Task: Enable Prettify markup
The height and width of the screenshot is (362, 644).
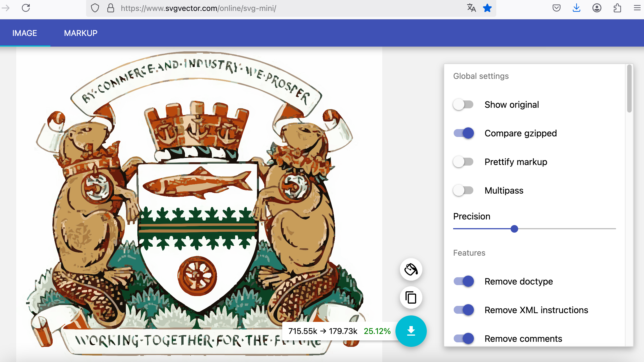Action: point(464,162)
